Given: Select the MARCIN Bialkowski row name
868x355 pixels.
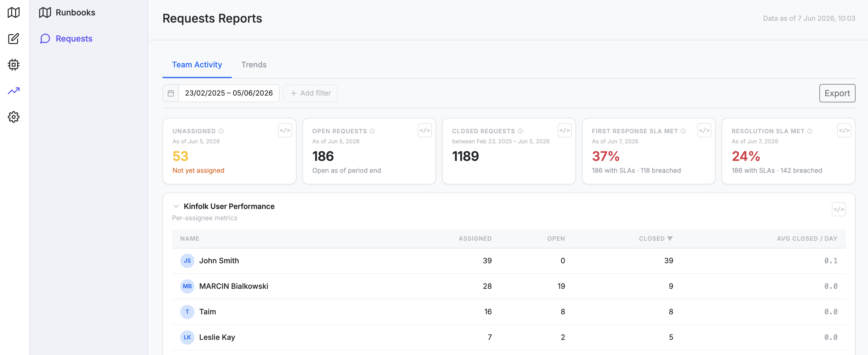Looking at the screenshot, I should click(x=234, y=286).
